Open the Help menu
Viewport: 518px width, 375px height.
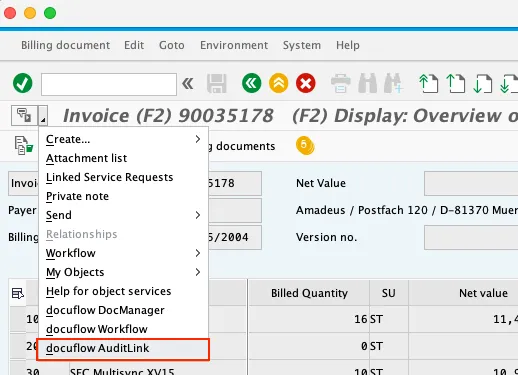click(348, 45)
